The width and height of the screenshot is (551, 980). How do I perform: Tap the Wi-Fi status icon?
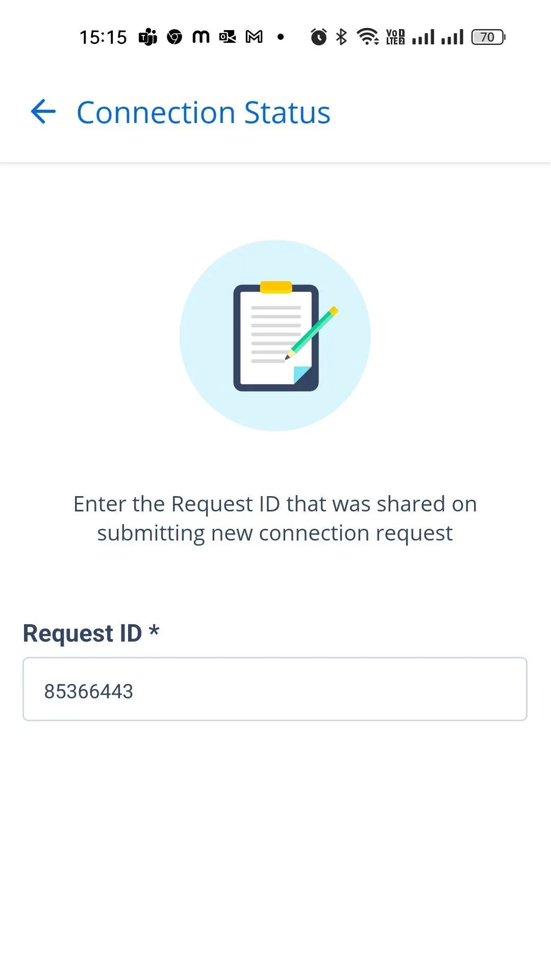367,37
